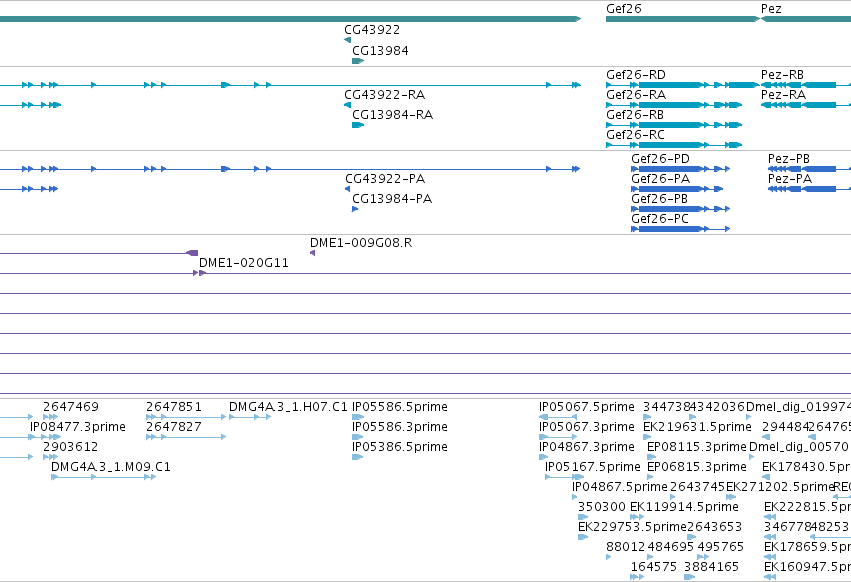Viewport: 851px width, 582px height.
Task: Select transcript Gef26-RD
Action: tap(683, 85)
